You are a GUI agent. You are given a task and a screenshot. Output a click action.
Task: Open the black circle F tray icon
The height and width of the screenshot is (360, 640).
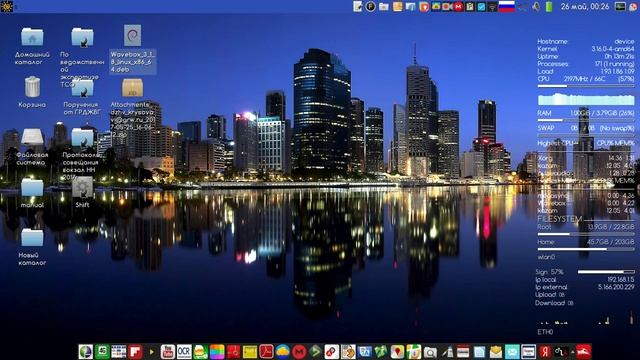(370, 7)
